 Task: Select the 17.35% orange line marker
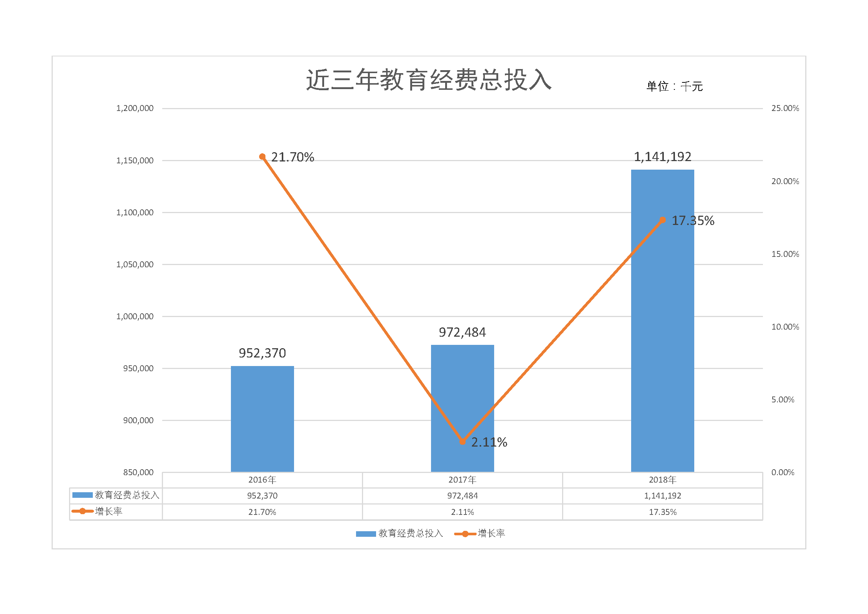point(662,220)
